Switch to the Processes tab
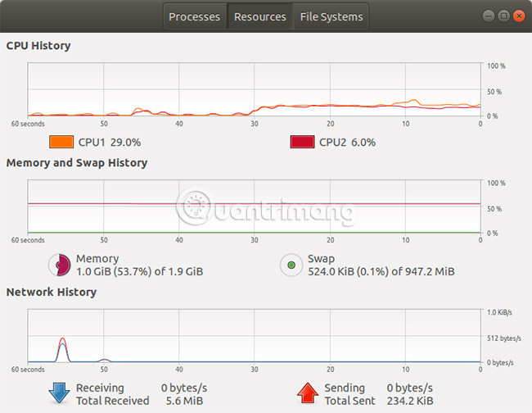 [195, 16]
